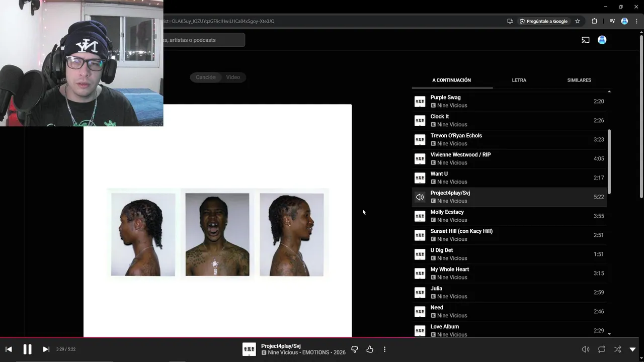Bookmark this page with the star icon

tap(578, 21)
